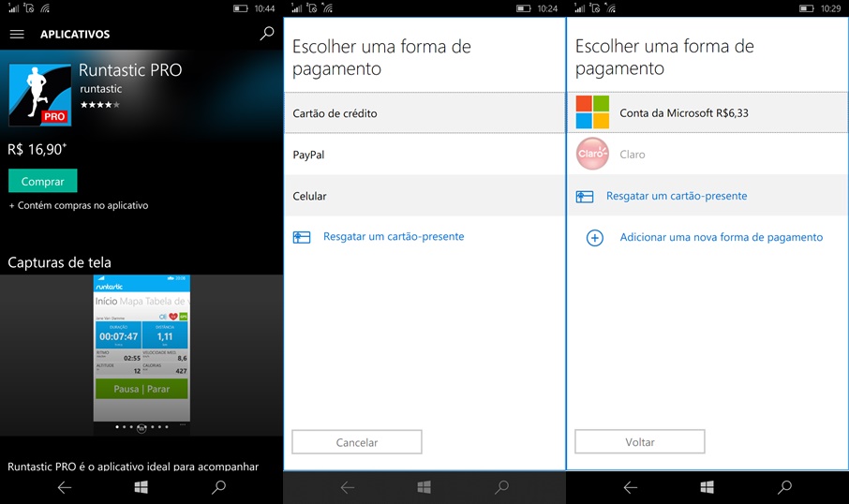Open the hamburger menu next to APLICATIVOS
Screen dimensions: 849x504
(x=17, y=34)
